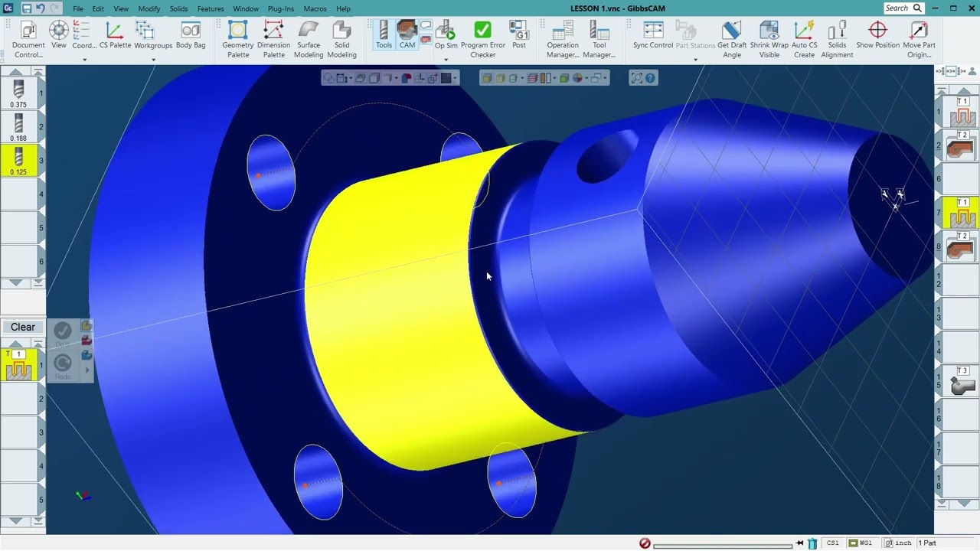Open the Modify menu
The width and height of the screenshot is (980, 551).
click(x=149, y=8)
